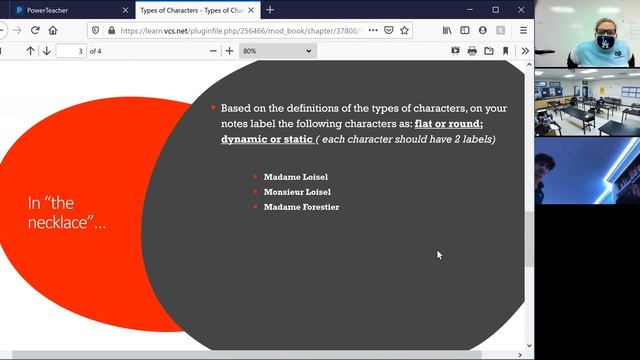Save page to Pocket icon
The image size is (640, 360).
389,30
